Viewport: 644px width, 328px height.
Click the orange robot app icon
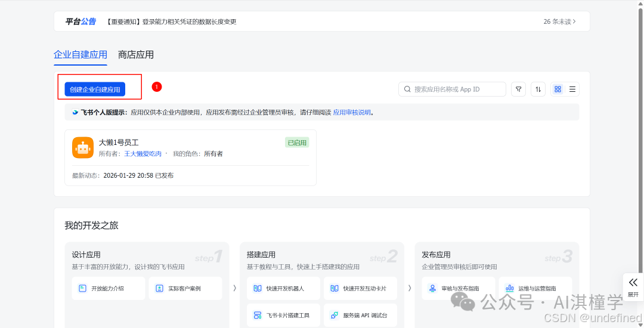[x=82, y=147]
